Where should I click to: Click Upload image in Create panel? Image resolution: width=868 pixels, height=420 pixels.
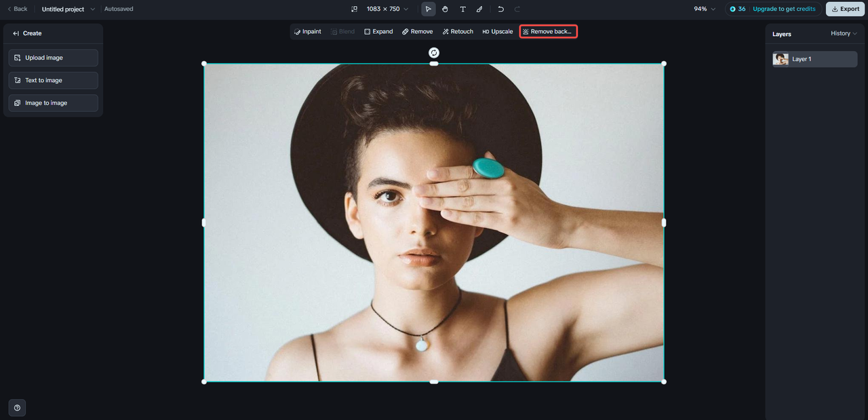[x=54, y=58]
